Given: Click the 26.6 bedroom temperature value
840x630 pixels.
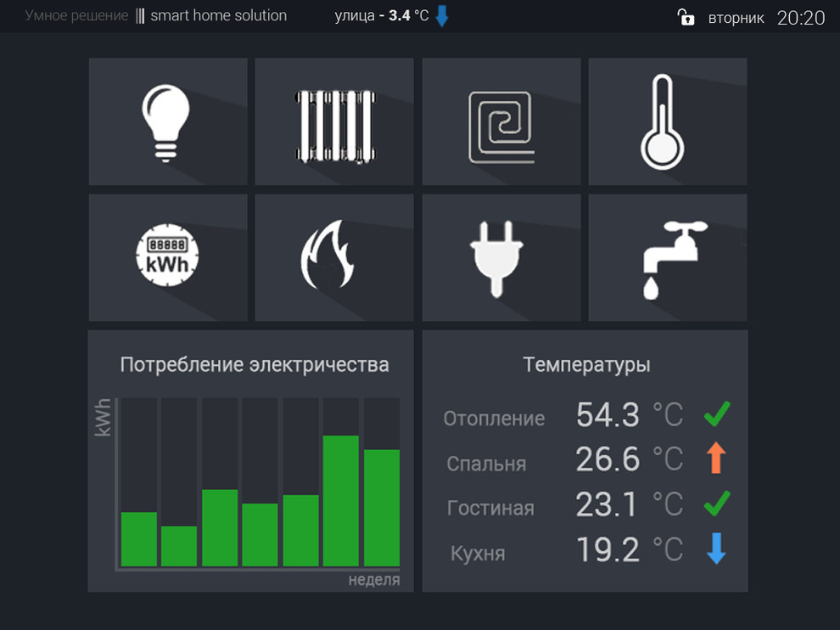Looking at the screenshot, I should tap(608, 459).
